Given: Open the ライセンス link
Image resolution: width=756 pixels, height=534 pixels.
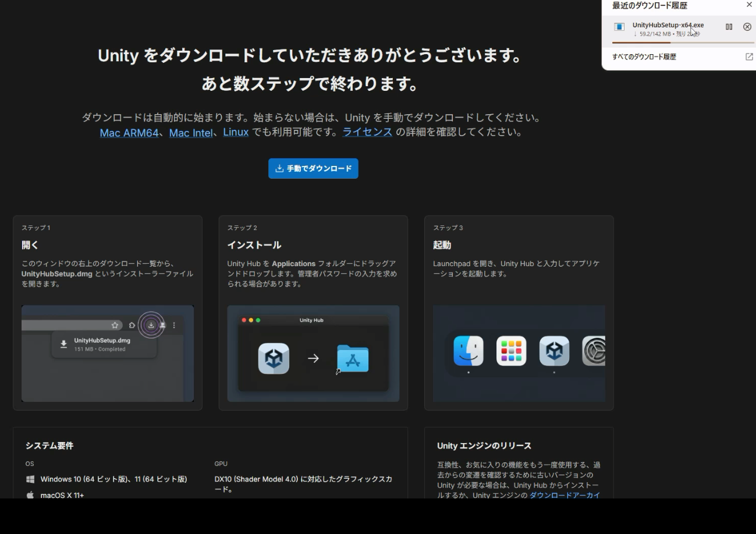Looking at the screenshot, I should [x=367, y=132].
